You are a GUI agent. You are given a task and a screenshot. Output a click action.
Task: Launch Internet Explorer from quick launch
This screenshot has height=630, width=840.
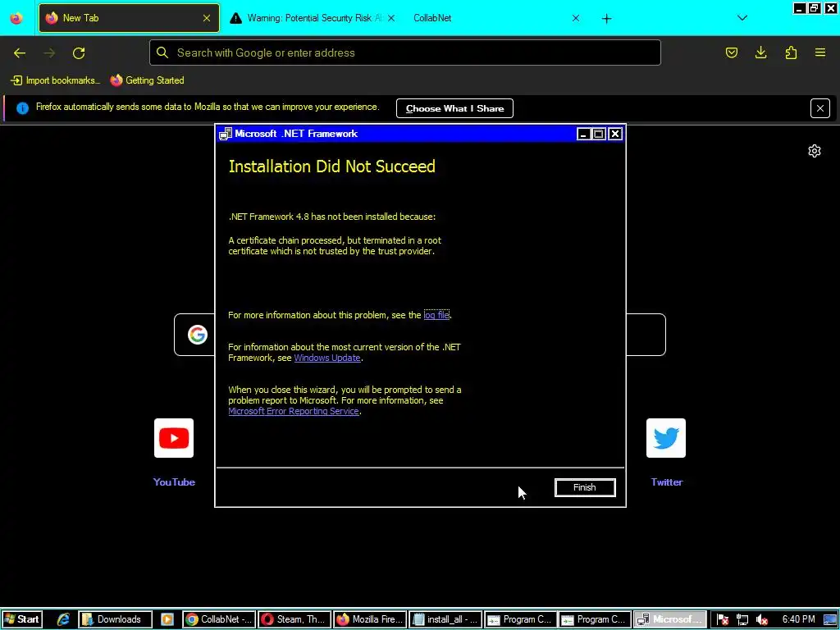(x=63, y=619)
